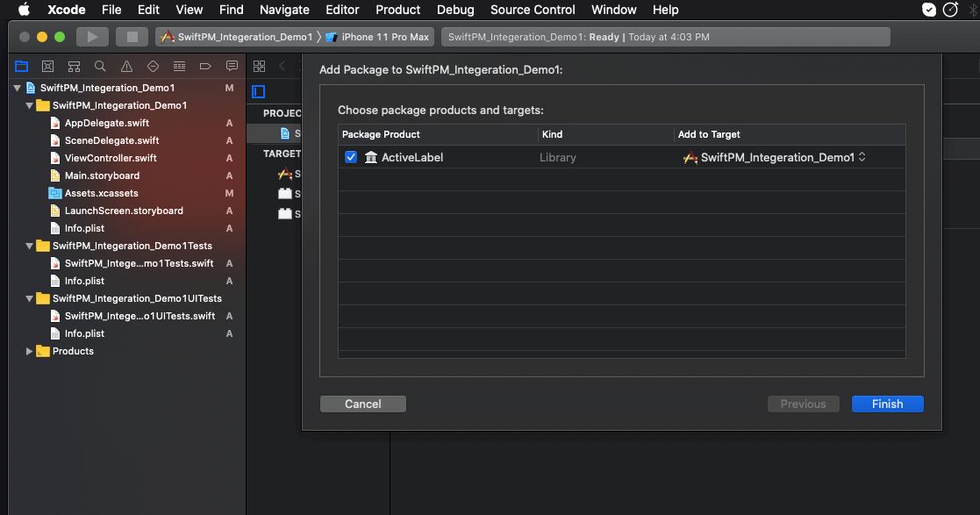Collapse the SwiftPM_Integeration_Demo1 project root
Screen dimensions: 980x515
tap(18, 88)
